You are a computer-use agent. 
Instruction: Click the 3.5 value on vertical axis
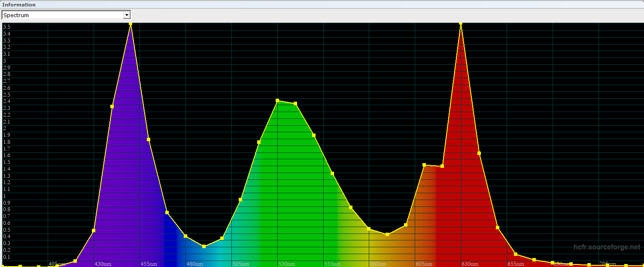point(6,27)
